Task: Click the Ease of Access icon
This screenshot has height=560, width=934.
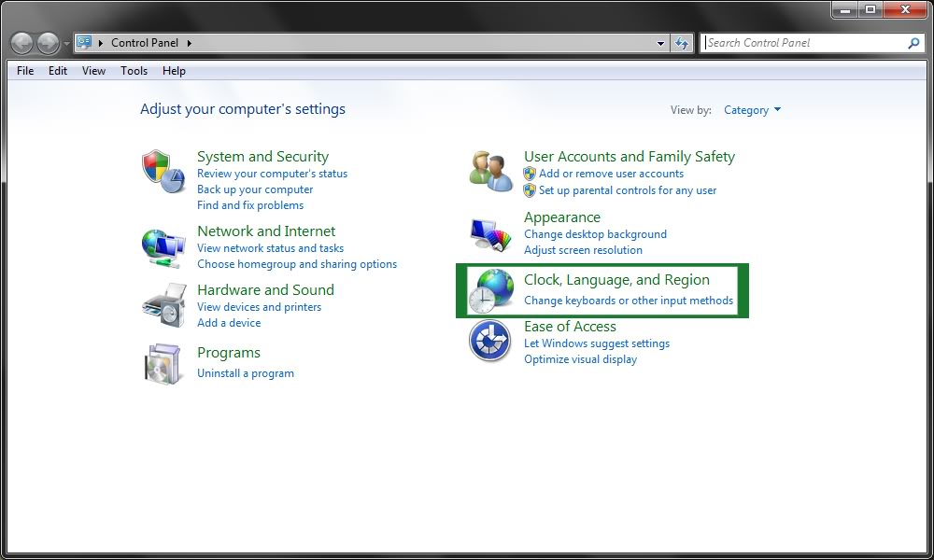Action: (490, 341)
